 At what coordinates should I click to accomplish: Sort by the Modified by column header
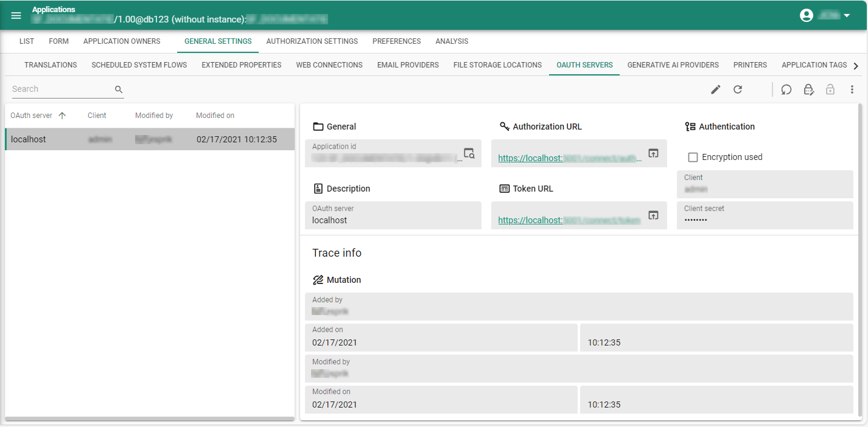154,116
